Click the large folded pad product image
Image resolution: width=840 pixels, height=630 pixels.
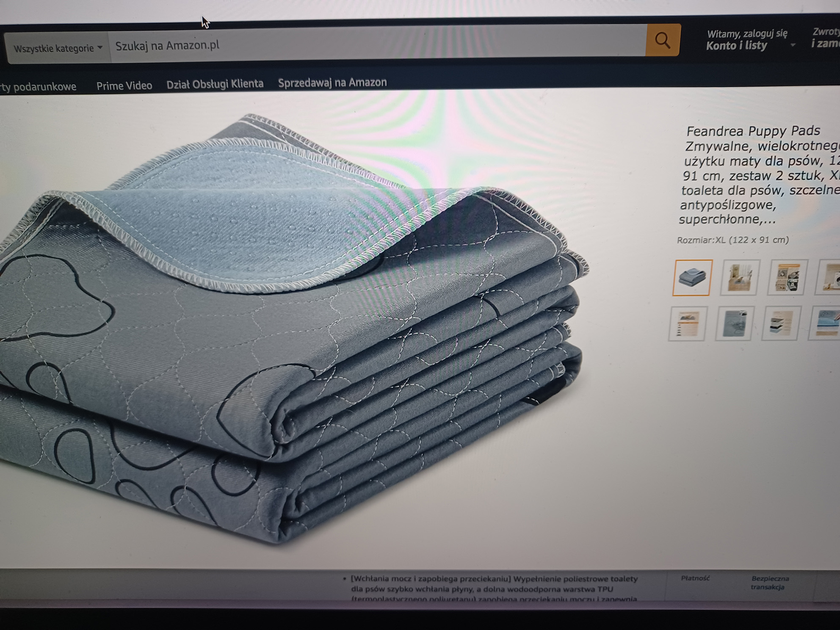[x=292, y=330]
